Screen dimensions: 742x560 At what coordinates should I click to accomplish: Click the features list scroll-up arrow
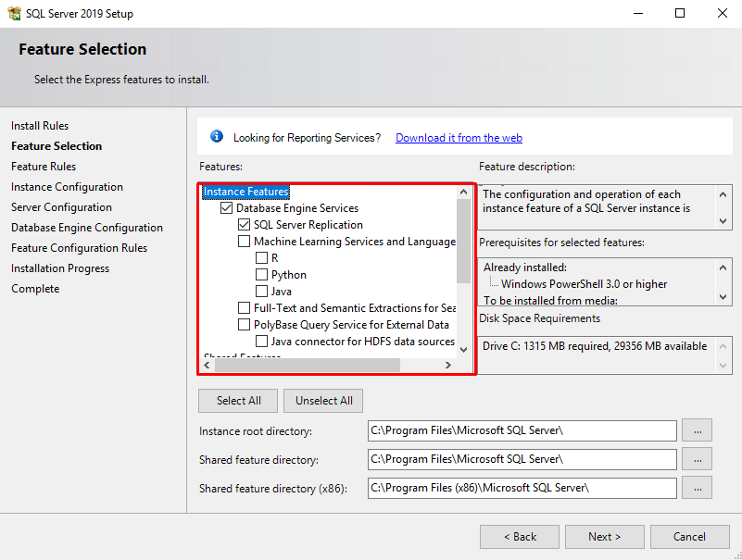point(464,192)
